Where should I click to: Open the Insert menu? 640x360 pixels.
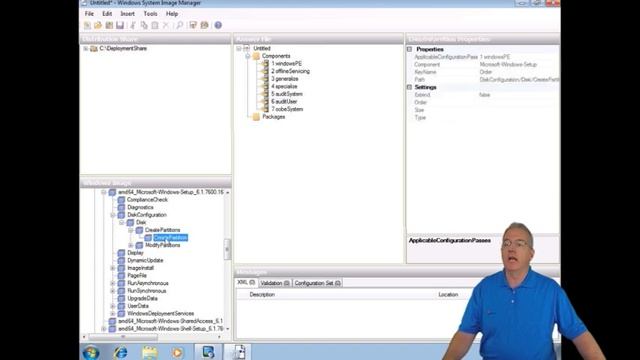pos(128,14)
